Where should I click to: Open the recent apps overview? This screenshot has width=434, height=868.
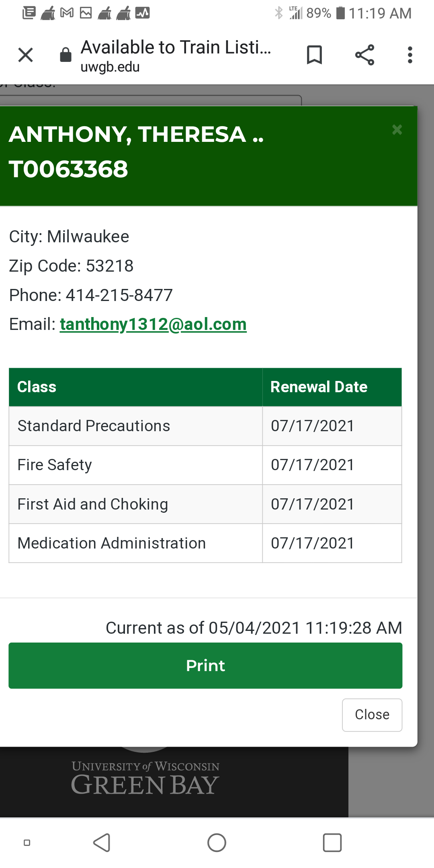click(x=332, y=843)
